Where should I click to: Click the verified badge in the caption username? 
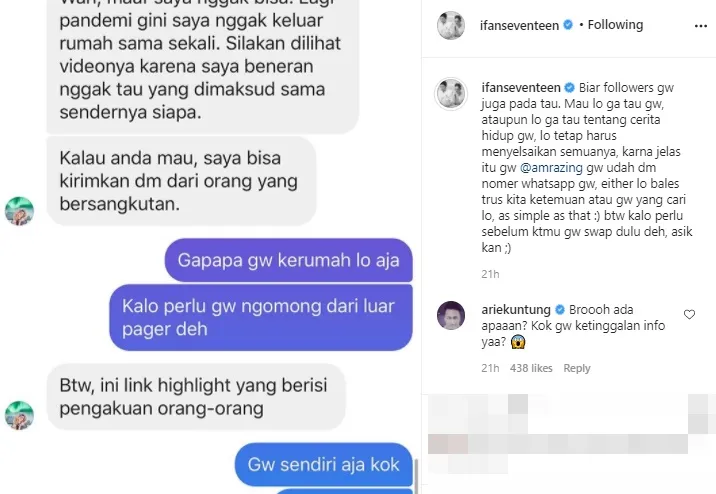coord(569,87)
